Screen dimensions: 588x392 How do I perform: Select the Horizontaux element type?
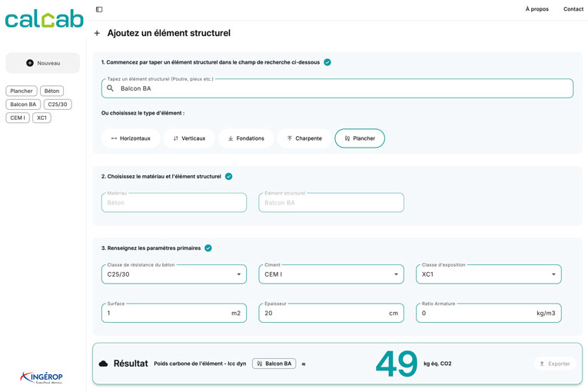(x=131, y=138)
